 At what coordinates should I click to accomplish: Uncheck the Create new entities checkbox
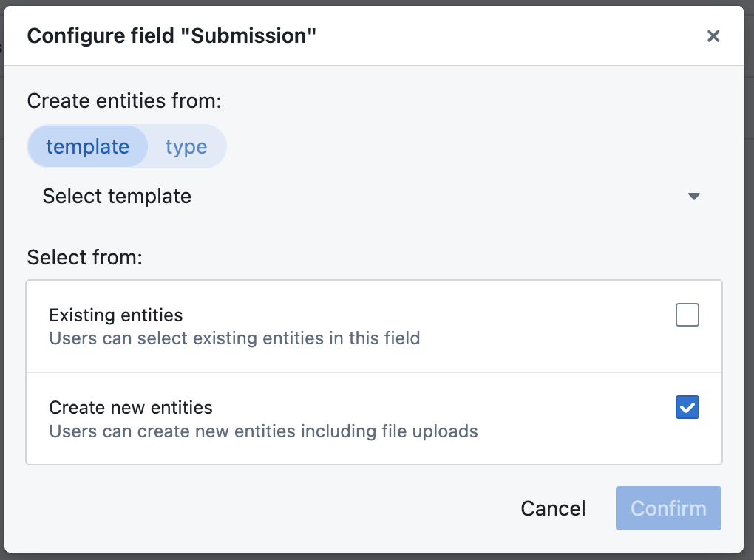(x=687, y=407)
